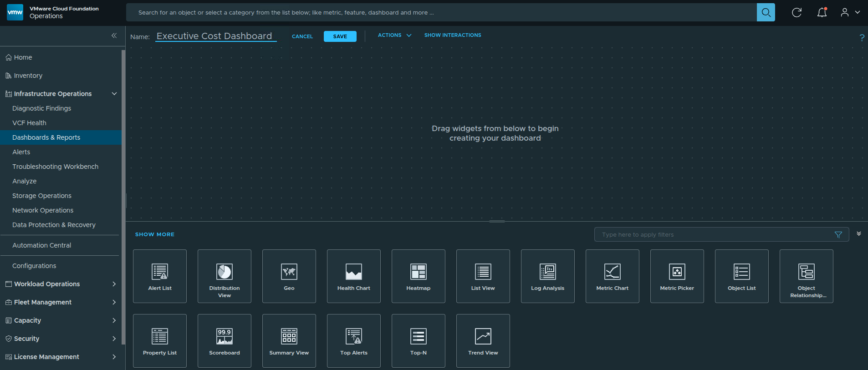This screenshot has width=868, height=370.
Task: Expand the Capacity section
Action: tap(114, 320)
